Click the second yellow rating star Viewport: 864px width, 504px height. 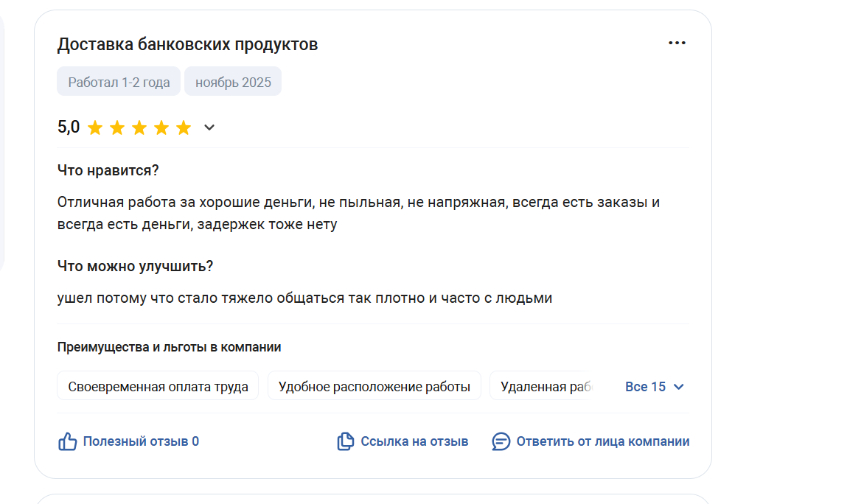[117, 128]
